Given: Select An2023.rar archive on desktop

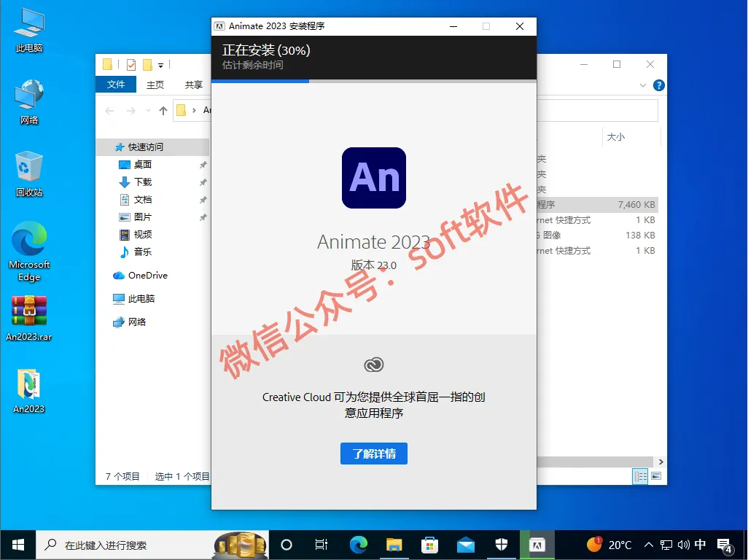Looking at the screenshot, I should coord(29,318).
